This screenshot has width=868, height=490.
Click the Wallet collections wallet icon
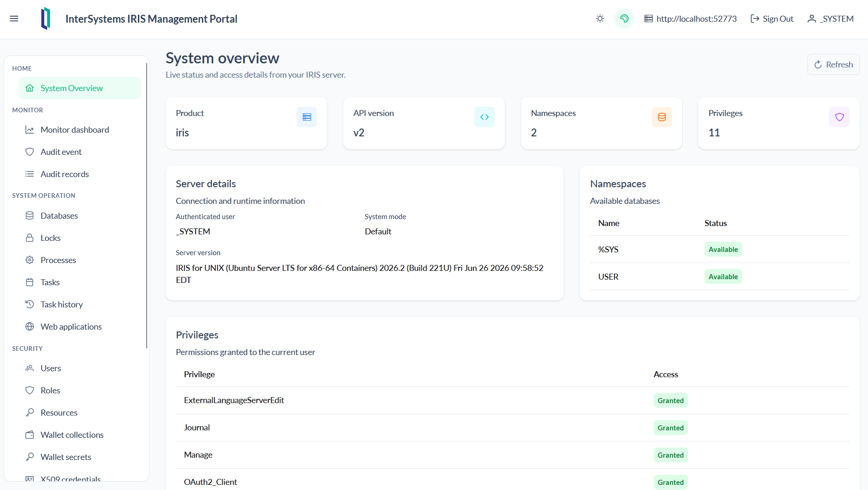(x=30, y=435)
